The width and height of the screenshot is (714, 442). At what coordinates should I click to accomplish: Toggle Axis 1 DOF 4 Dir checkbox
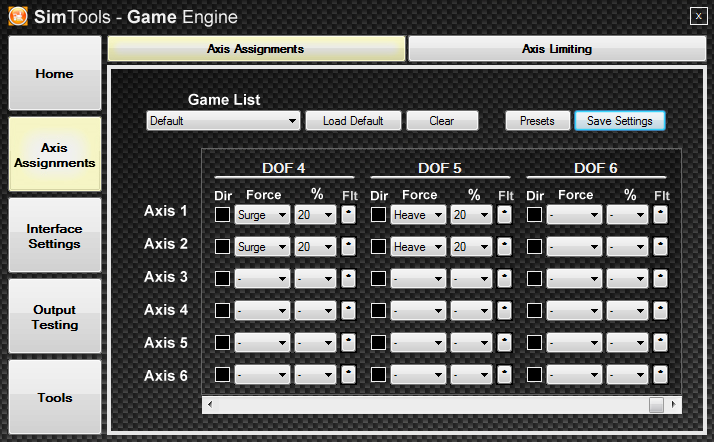(x=222, y=214)
